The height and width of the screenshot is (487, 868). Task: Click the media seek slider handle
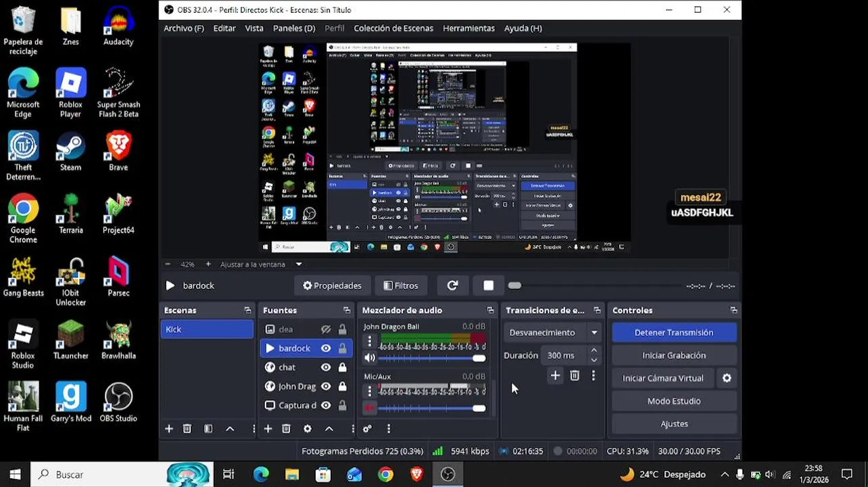point(514,285)
